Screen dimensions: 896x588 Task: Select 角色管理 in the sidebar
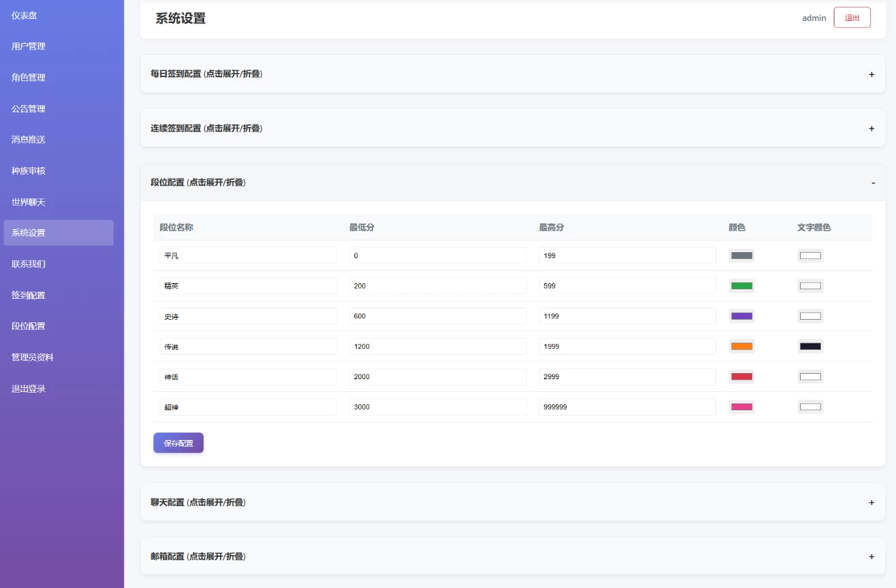pyautogui.click(x=27, y=77)
